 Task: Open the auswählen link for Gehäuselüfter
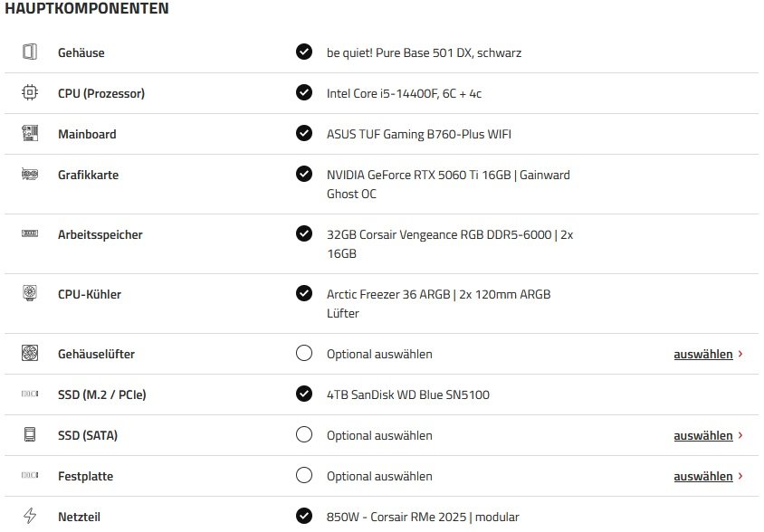(703, 354)
